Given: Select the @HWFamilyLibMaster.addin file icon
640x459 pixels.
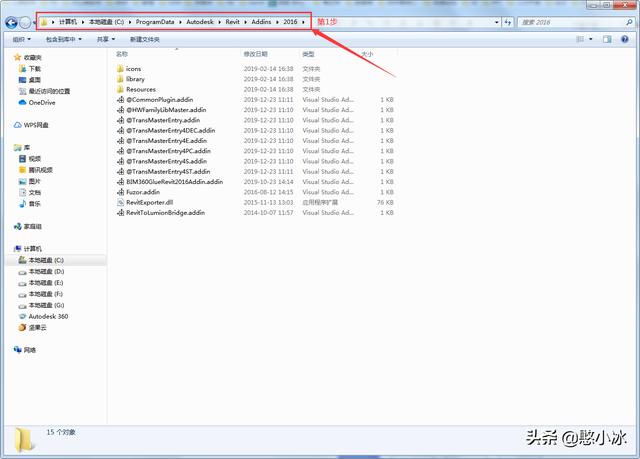Looking at the screenshot, I should pos(120,110).
